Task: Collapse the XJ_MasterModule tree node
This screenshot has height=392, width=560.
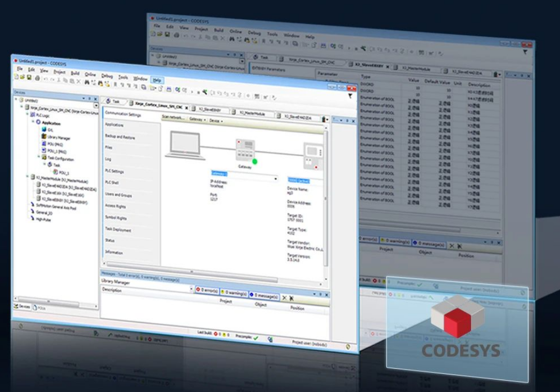Action: click(27, 176)
